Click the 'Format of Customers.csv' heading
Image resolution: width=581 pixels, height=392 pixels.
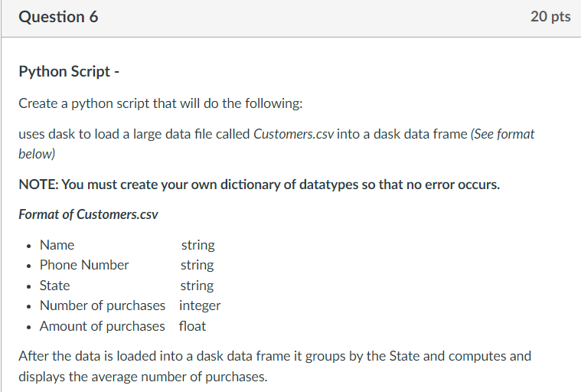click(x=88, y=214)
